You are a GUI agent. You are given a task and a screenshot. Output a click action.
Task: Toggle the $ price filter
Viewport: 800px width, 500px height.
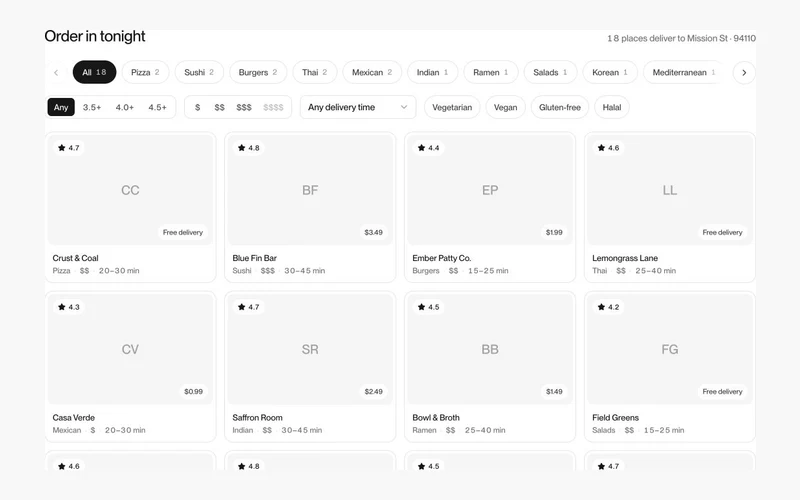click(x=197, y=107)
